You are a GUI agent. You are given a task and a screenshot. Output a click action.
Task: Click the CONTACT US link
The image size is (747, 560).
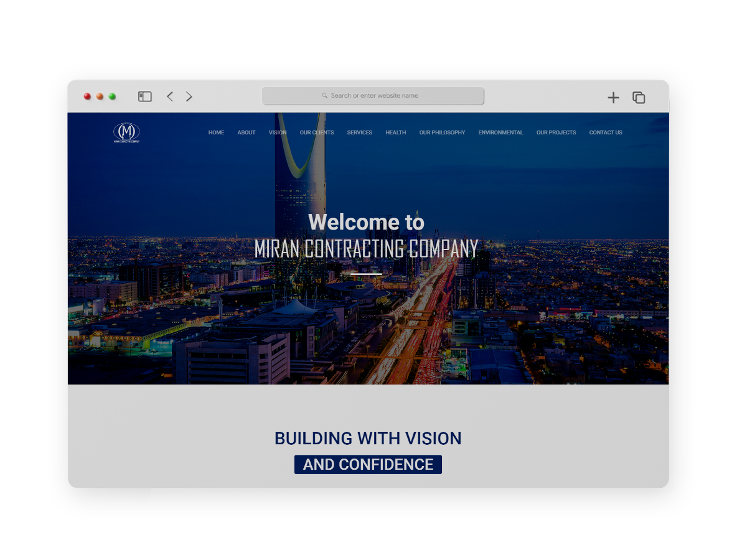coord(606,133)
